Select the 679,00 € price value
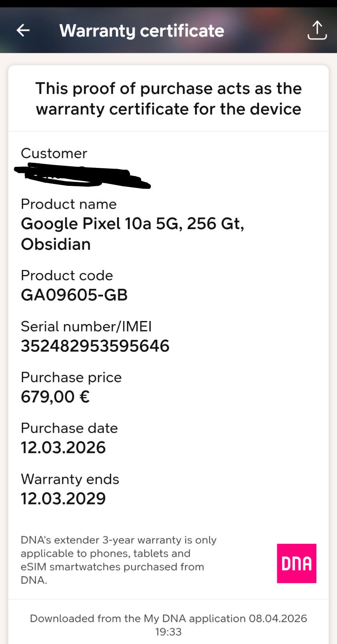The image size is (337, 644). [55, 397]
